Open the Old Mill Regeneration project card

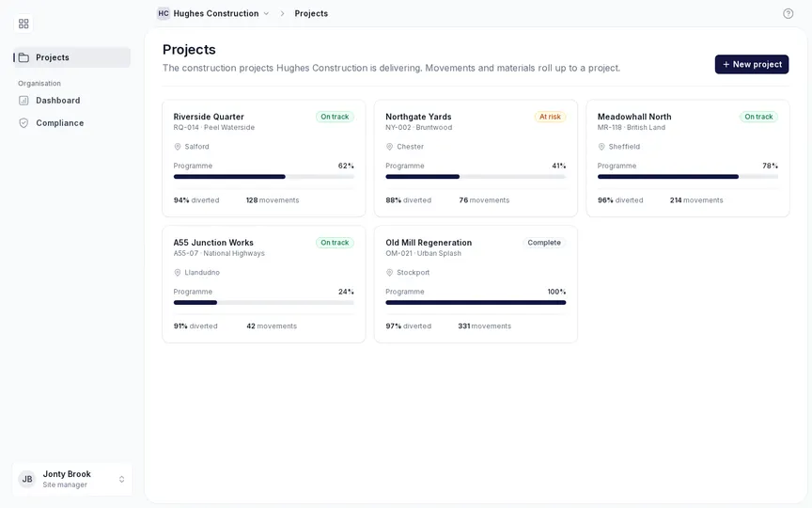(476, 284)
